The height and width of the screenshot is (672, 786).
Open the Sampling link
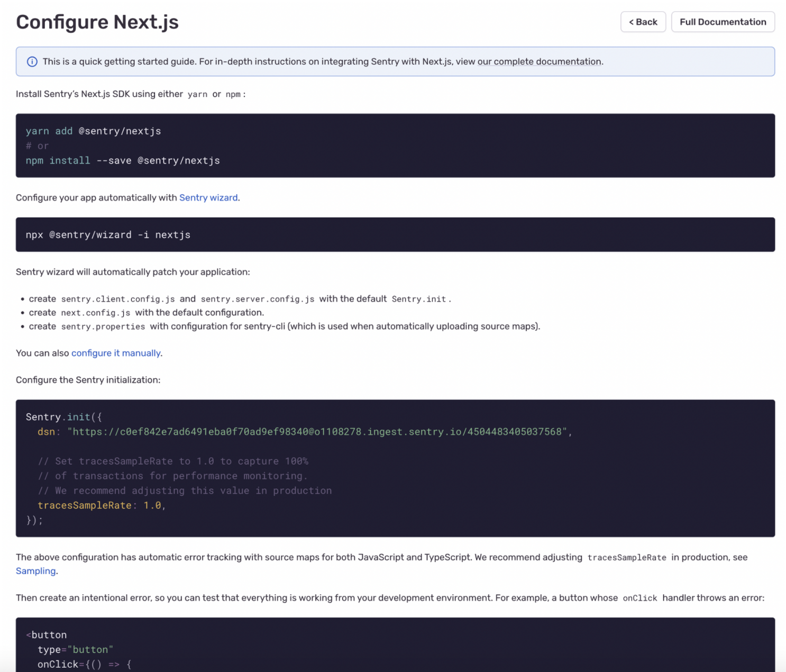pyautogui.click(x=35, y=571)
